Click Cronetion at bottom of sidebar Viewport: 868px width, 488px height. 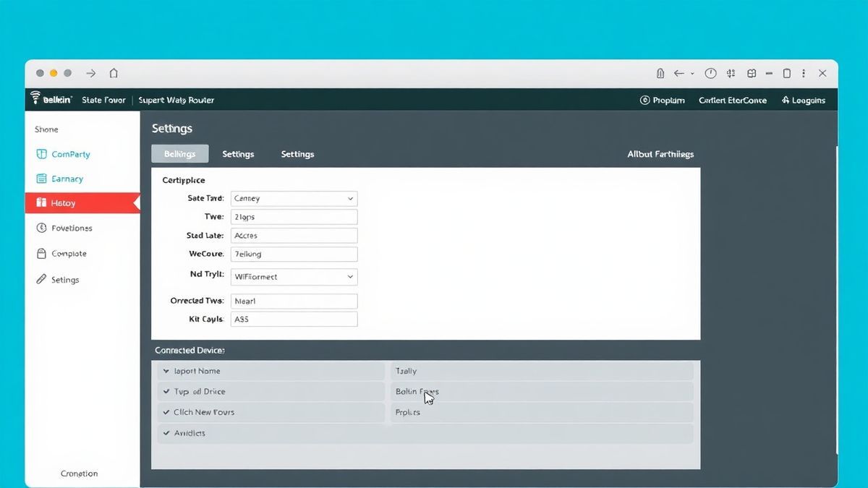[79, 474]
